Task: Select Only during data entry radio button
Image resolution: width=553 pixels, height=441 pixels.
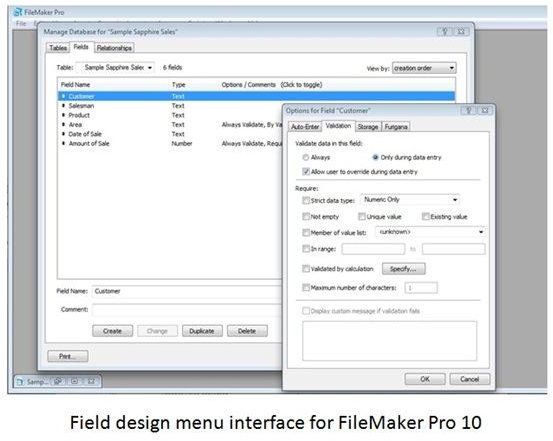Action: 376,157
